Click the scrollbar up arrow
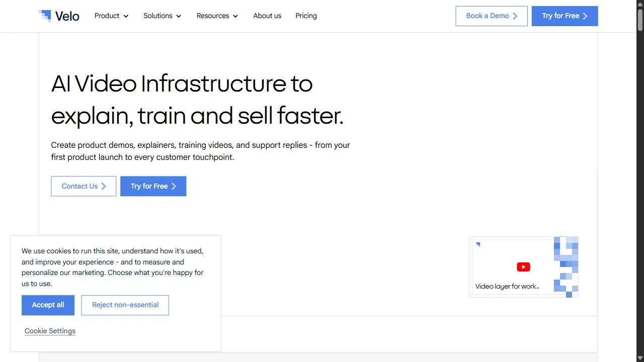644x362 pixels. [x=640, y=4]
